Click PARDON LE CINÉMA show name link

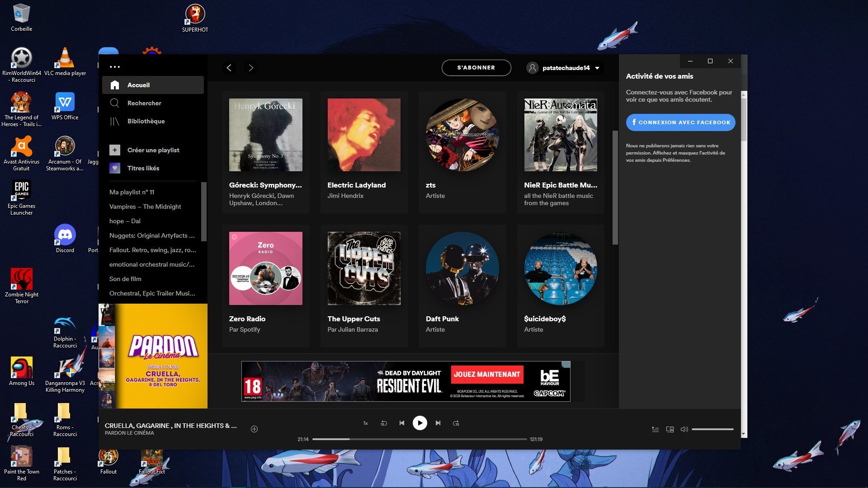coord(129,433)
